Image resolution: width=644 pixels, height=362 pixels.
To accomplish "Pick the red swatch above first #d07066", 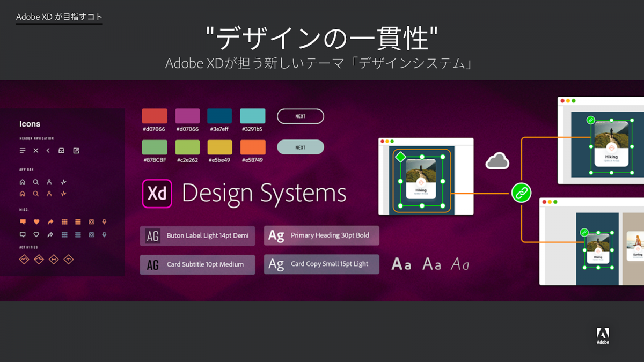I will 155,116.
